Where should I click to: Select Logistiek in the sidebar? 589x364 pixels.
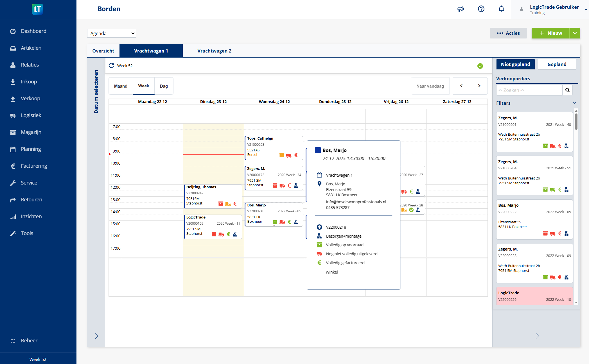pyautogui.click(x=31, y=115)
